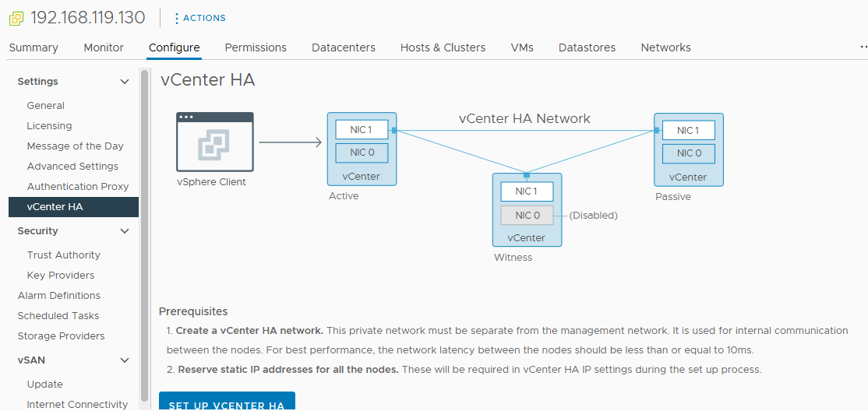Click the 'Passive' node label
The image size is (868, 411).
[x=673, y=196]
